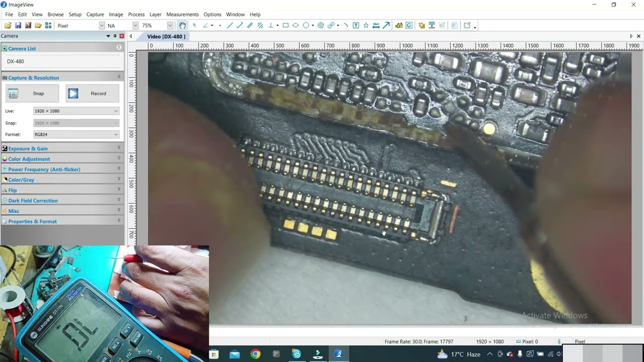Open the angle tool dropdown arrow

[212, 25]
